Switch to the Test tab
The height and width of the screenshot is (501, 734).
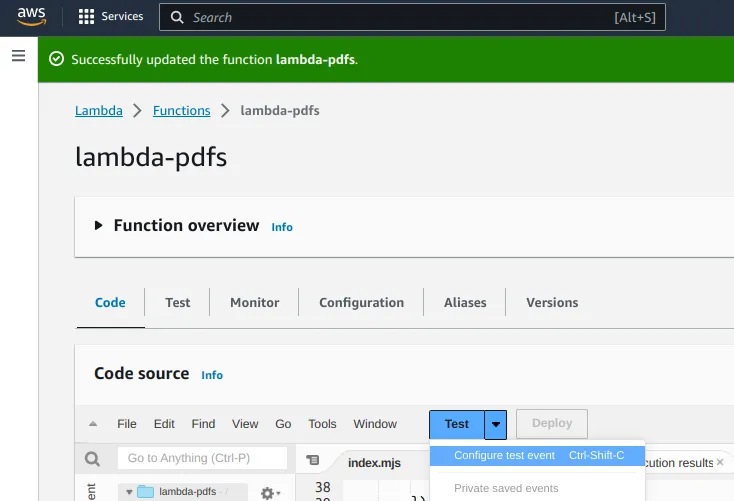[177, 302]
